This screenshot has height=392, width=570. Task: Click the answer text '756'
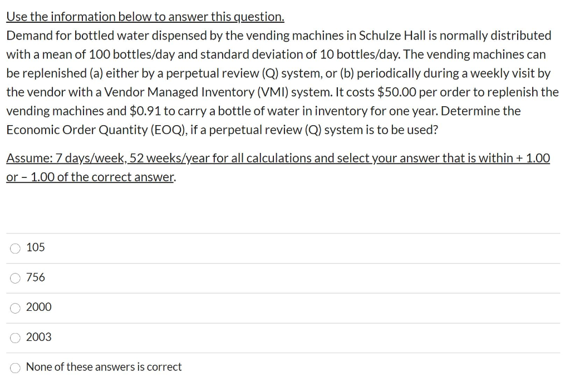(x=36, y=277)
